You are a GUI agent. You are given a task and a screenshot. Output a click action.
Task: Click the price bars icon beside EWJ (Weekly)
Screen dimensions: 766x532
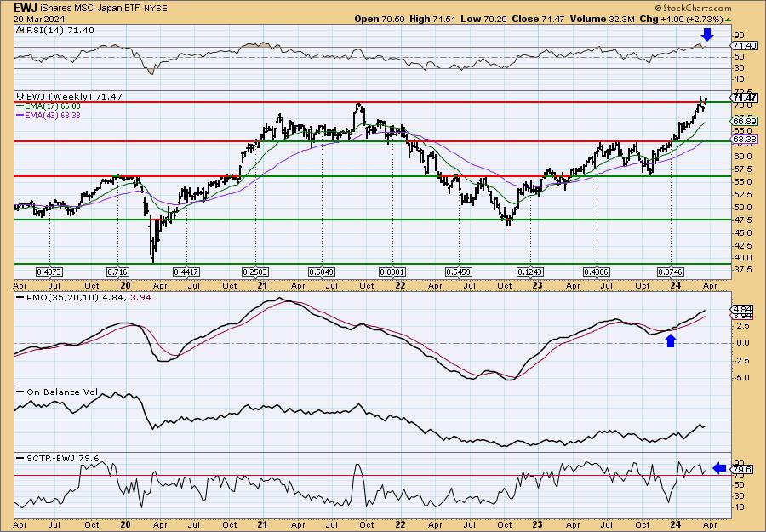click(x=20, y=96)
